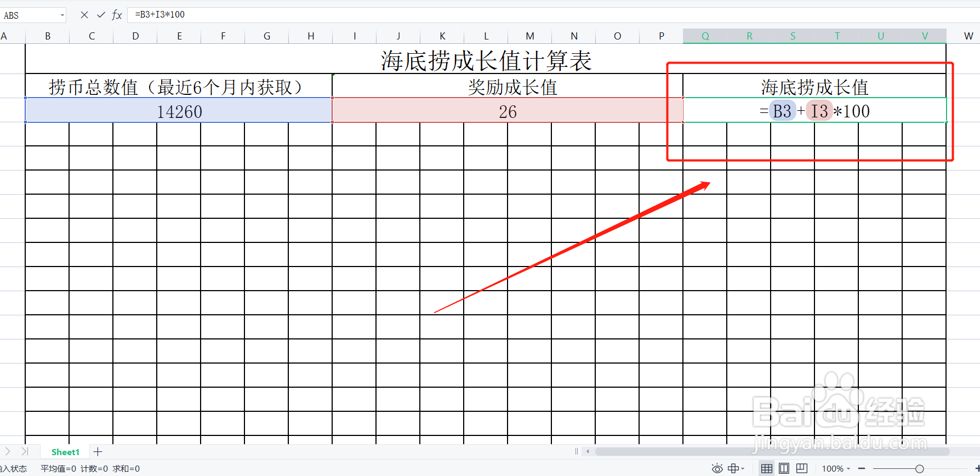
Task: Go to next sheet arrow
Action: 8,451
